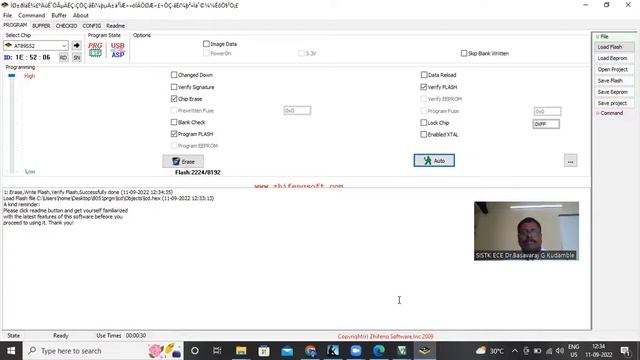Show hidden system tray icons
This screenshot has height=360, width=640.
tap(515, 351)
